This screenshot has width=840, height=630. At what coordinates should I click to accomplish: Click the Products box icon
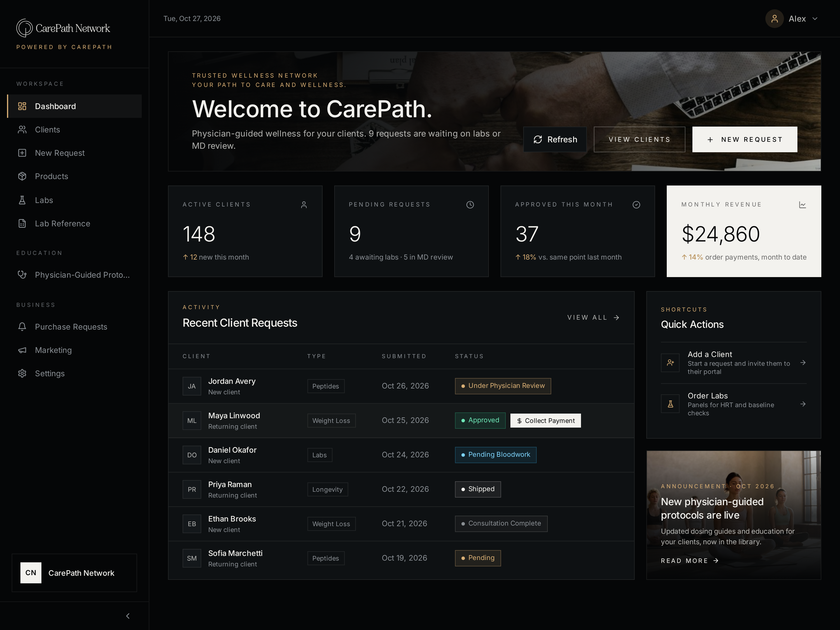coord(22,176)
